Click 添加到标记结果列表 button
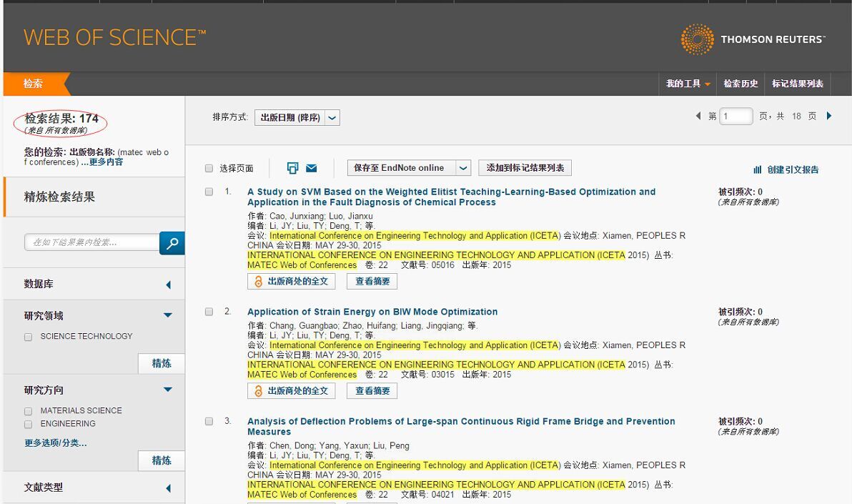 point(525,168)
